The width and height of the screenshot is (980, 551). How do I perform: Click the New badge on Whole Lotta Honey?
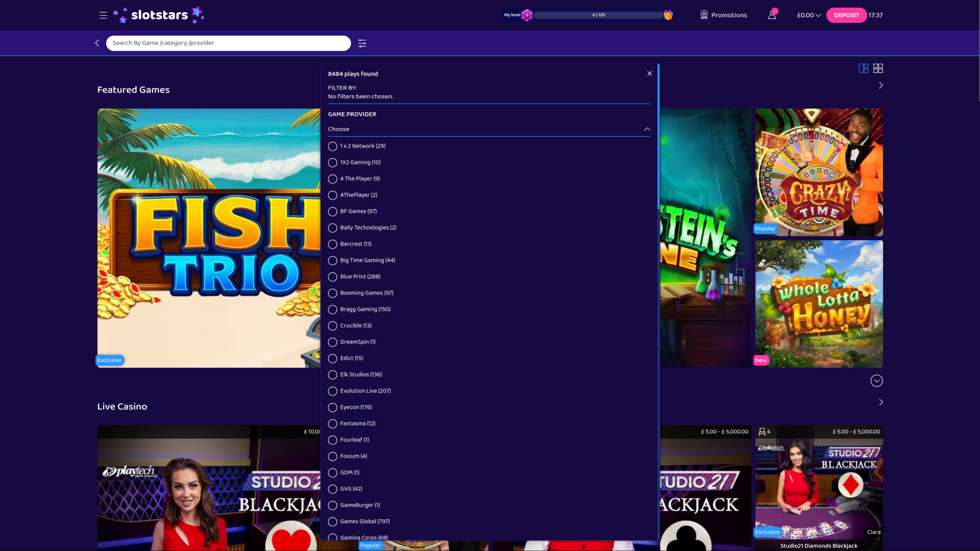[x=761, y=360]
